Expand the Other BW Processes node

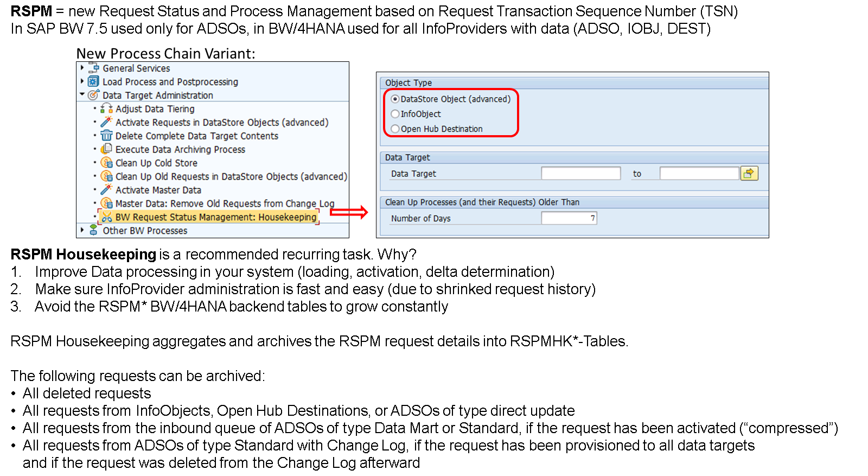point(82,230)
